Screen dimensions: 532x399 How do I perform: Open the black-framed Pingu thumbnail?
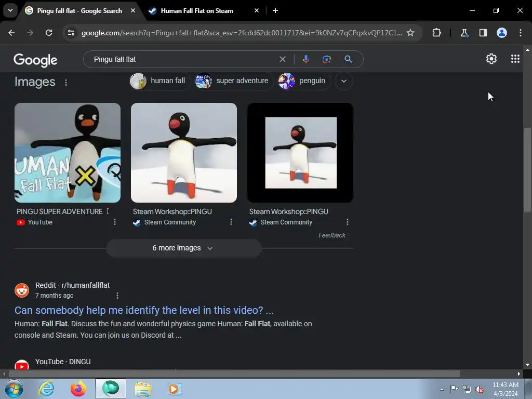click(300, 153)
